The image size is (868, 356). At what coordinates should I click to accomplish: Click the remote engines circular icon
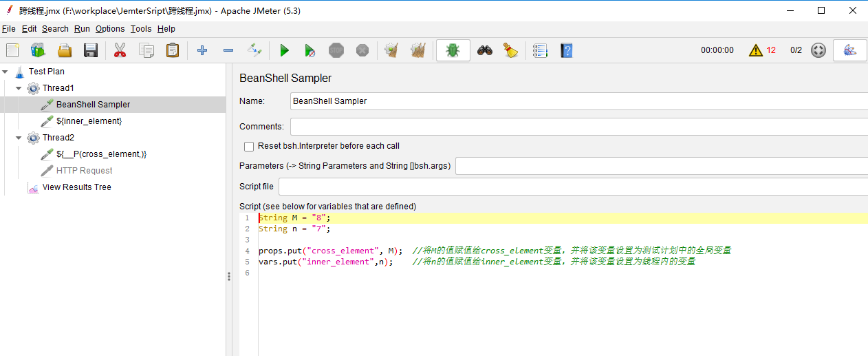[818, 50]
